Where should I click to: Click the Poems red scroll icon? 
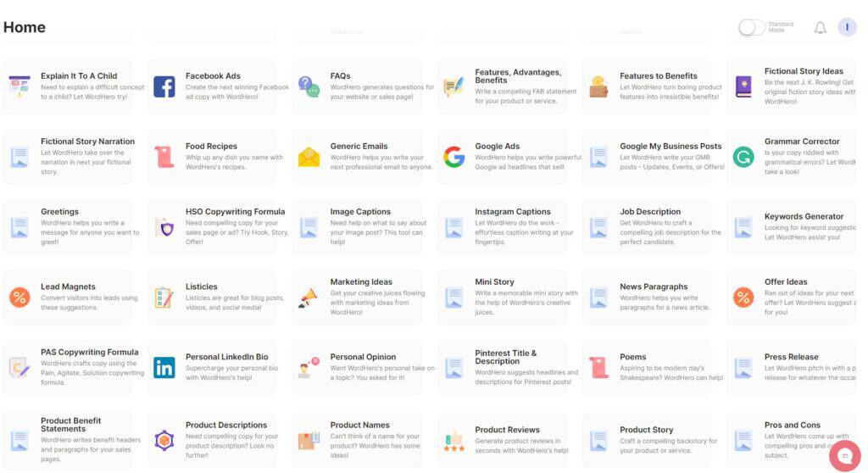[x=598, y=368]
